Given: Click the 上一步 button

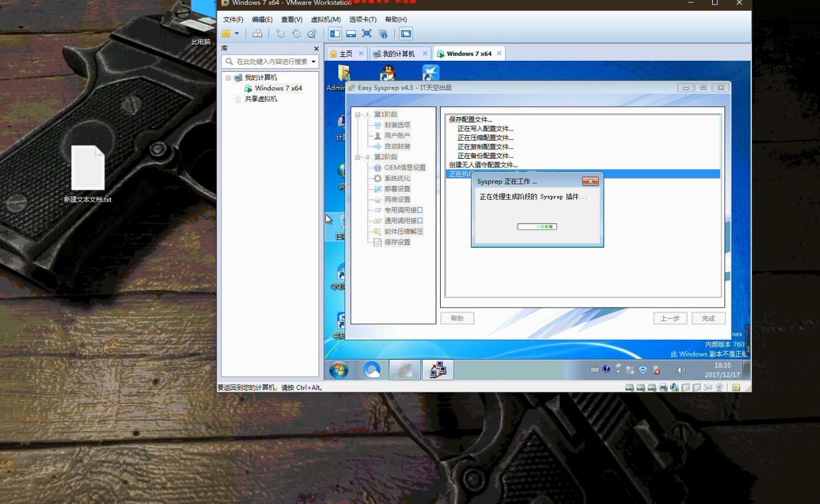Looking at the screenshot, I should [669, 318].
